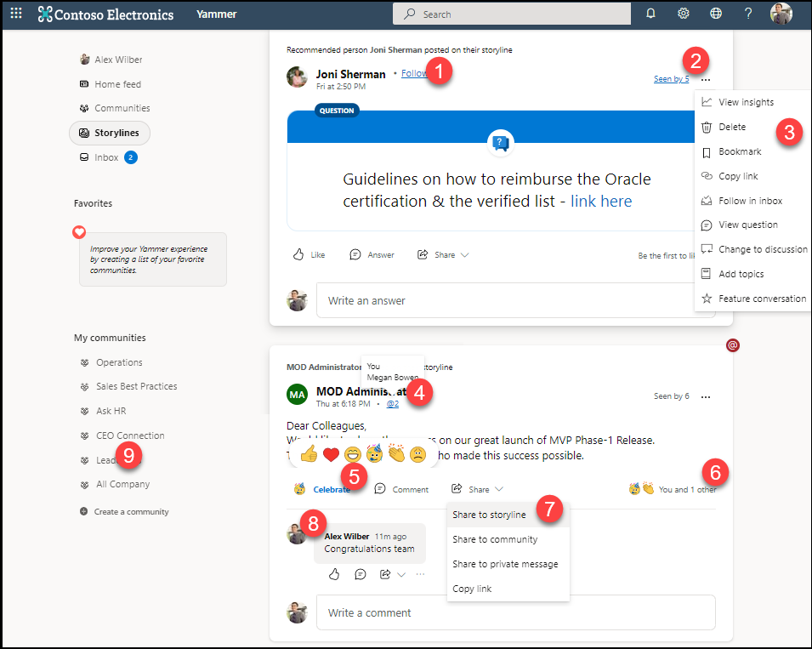812x649 pixels.
Task: Open the help question mark icon
Action: click(x=748, y=14)
